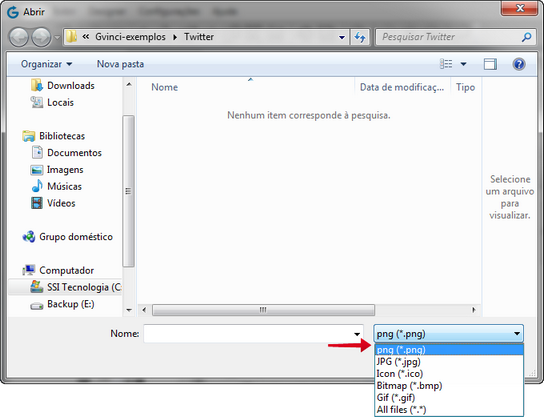
Task: Click the horizontal scrollbar thumb
Action: pos(263,310)
